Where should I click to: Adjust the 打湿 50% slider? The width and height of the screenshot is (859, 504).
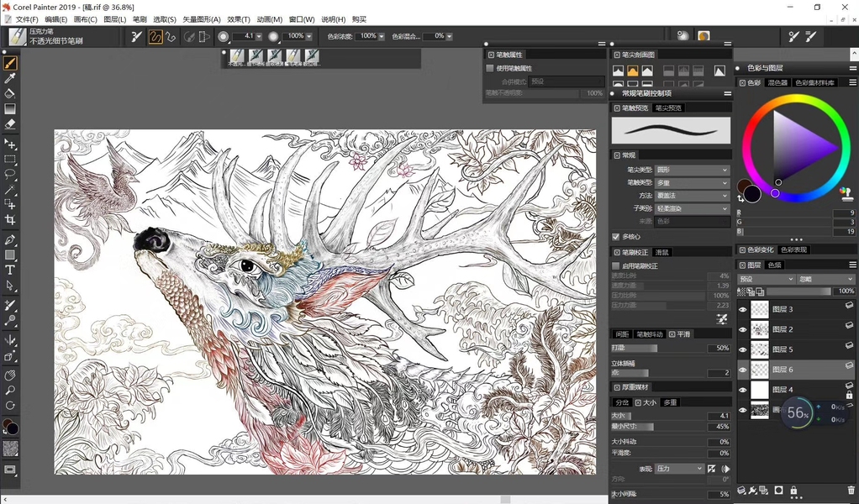pyautogui.click(x=656, y=348)
